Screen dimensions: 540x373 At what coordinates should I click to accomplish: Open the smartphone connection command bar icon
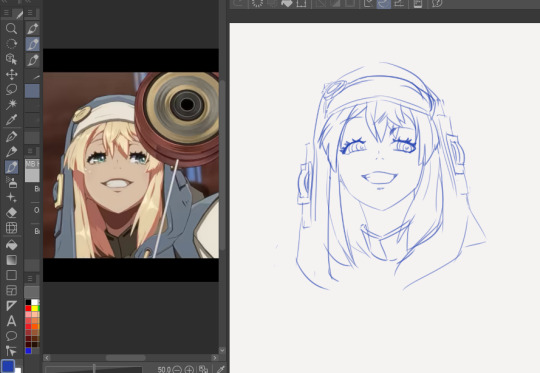(418, 3)
